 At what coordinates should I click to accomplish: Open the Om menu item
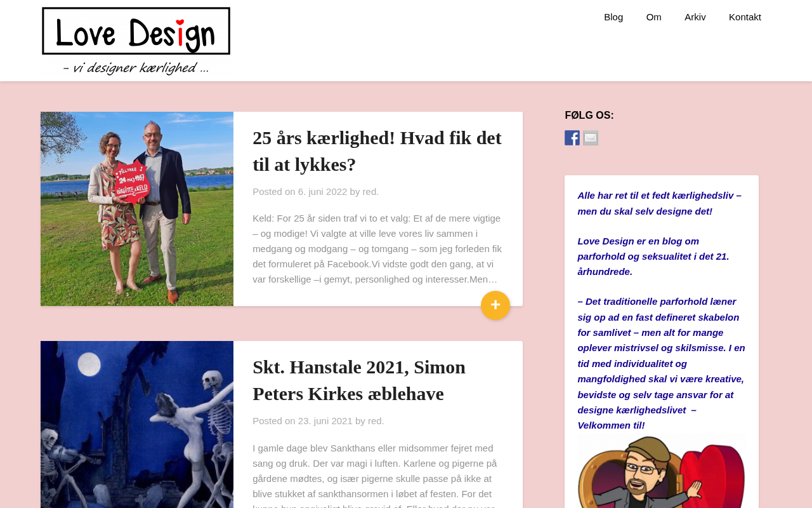[x=654, y=17]
